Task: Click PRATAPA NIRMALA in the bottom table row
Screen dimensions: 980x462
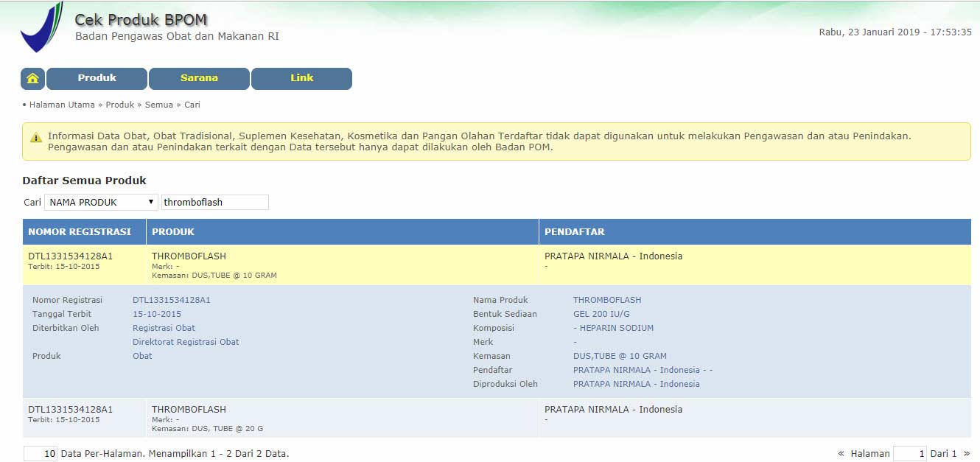Action: tap(613, 410)
